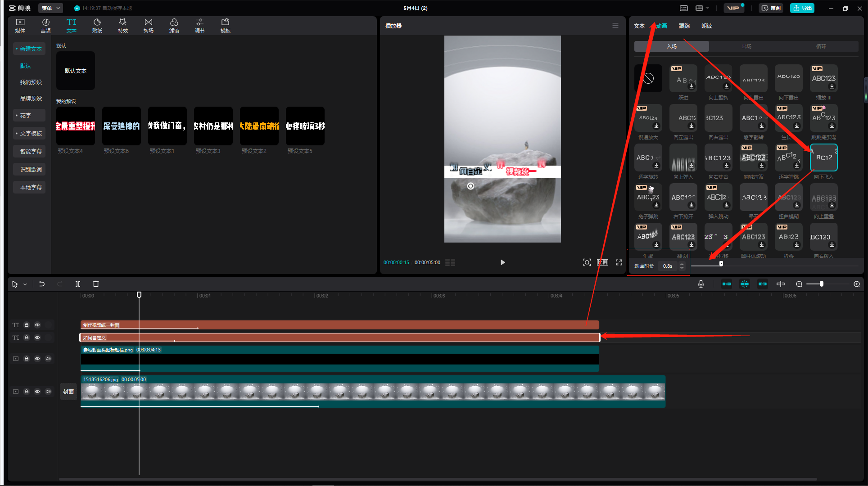Open the 菜单 dropdown menu
The image size is (868, 486).
50,8
